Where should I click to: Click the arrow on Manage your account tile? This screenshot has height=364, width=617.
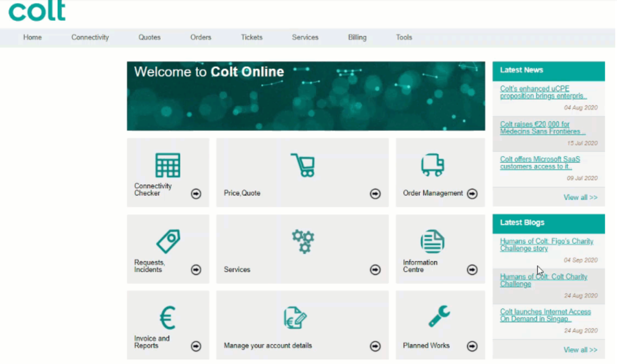tap(375, 346)
